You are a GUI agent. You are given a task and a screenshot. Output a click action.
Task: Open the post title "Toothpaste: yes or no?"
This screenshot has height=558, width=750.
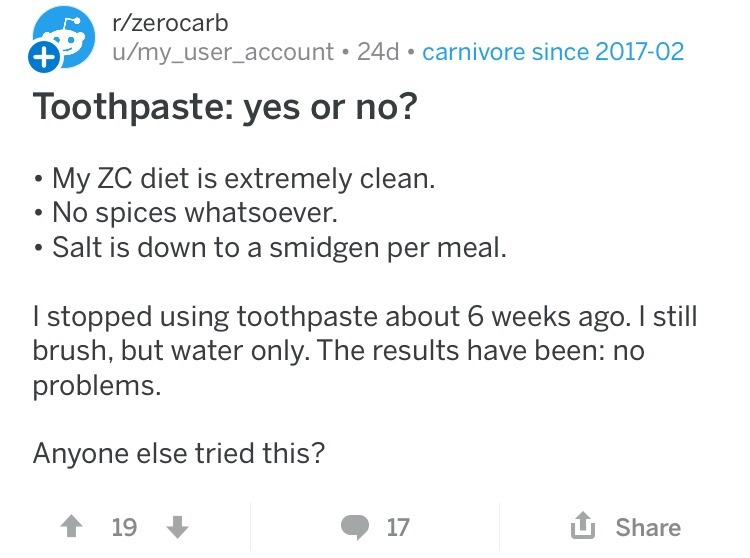coord(226,106)
